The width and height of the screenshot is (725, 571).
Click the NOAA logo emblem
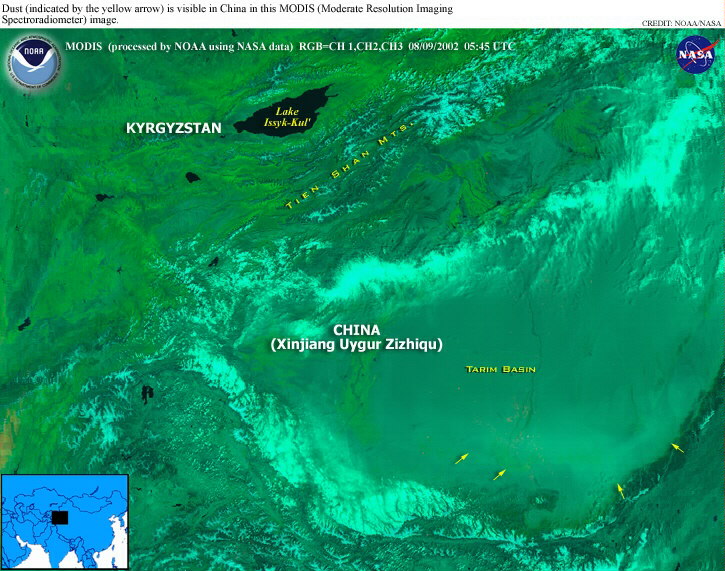coord(34,61)
